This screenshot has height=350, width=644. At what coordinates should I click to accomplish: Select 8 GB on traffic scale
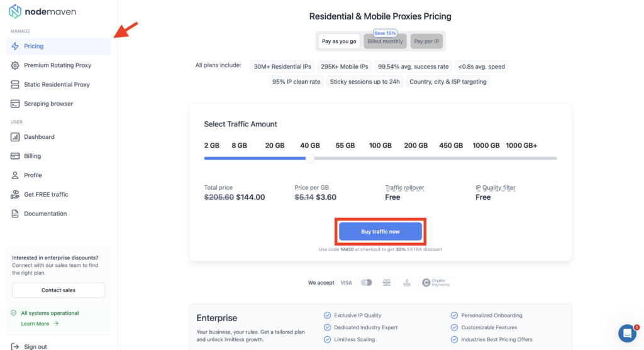240,146
